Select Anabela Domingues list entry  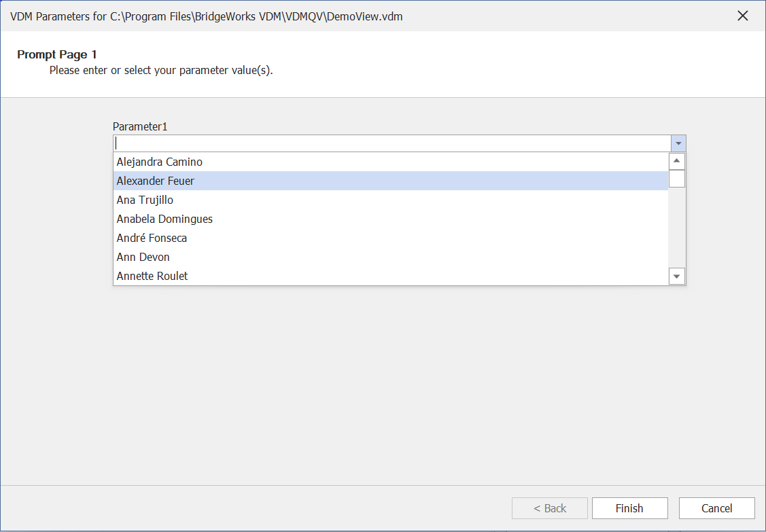(x=391, y=219)
